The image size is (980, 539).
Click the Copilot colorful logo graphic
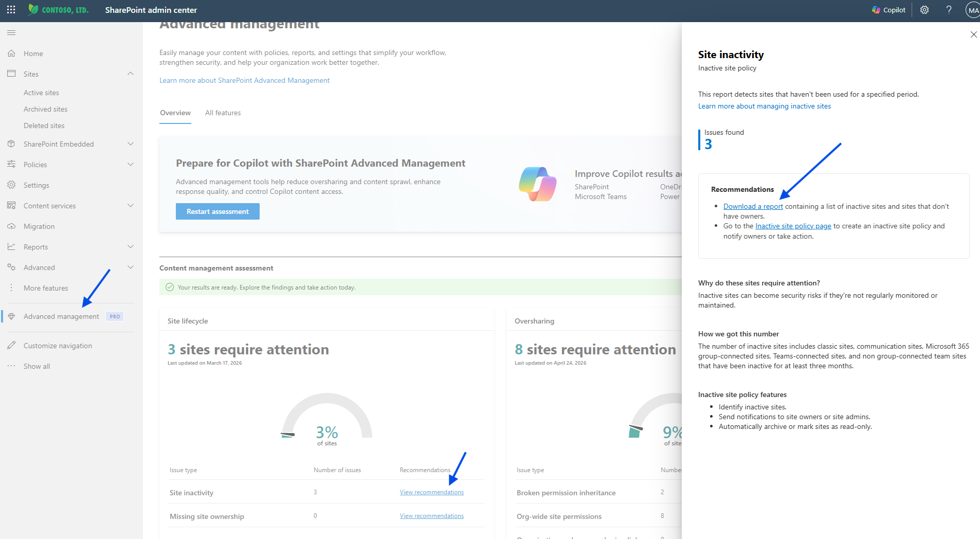[x=538, y=184]
